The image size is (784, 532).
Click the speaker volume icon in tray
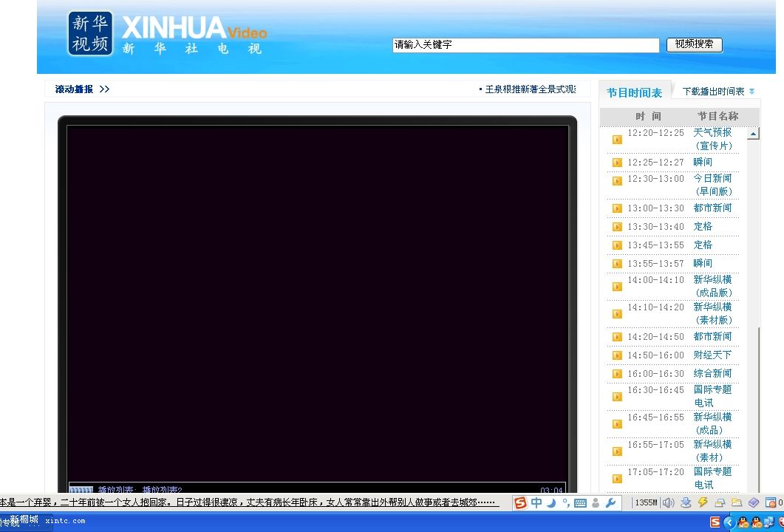coord(668,502)
